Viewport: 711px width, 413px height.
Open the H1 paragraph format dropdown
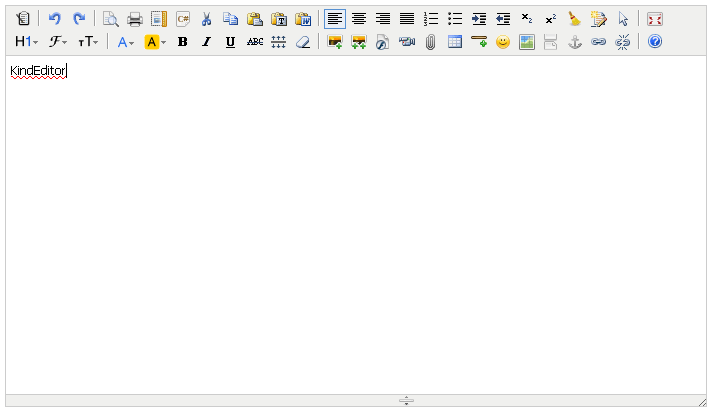point(26,42)
